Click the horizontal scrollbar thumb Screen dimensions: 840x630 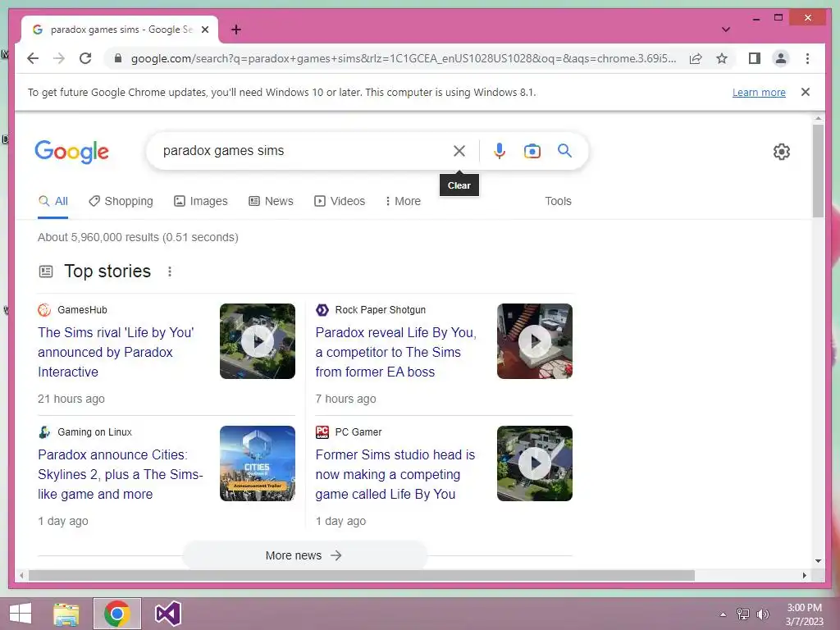click(x=362, y=575)
